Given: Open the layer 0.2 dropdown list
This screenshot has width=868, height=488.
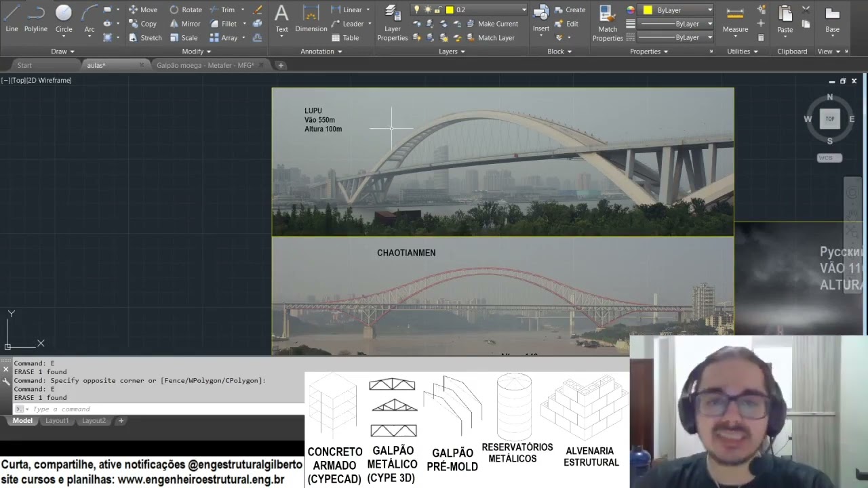Looking at the screenshot, I should pyautogui.click(x=524, y=9).
